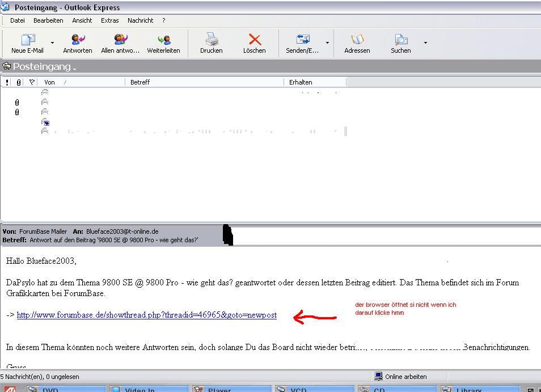The image size is (541, 392).
Task: Click the Outlook Express title bar icon
Action: coord(5,7)
